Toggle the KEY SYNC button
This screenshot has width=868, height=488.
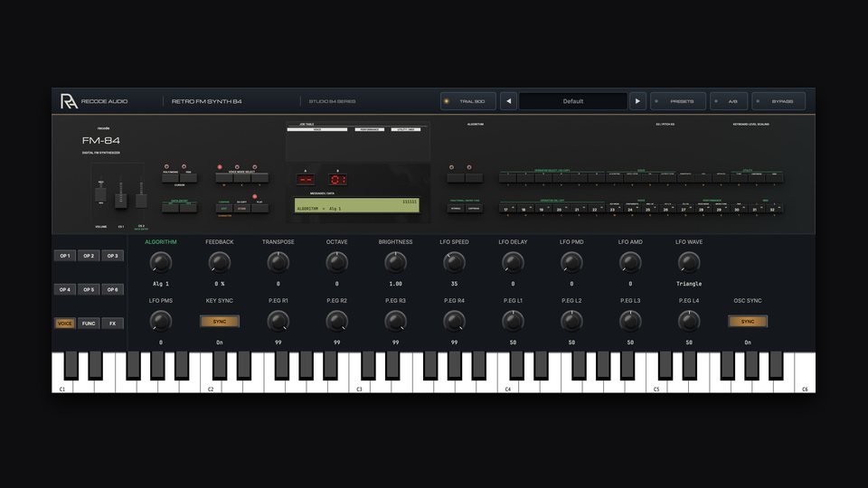pyautogui.click(x=219, y=322)
